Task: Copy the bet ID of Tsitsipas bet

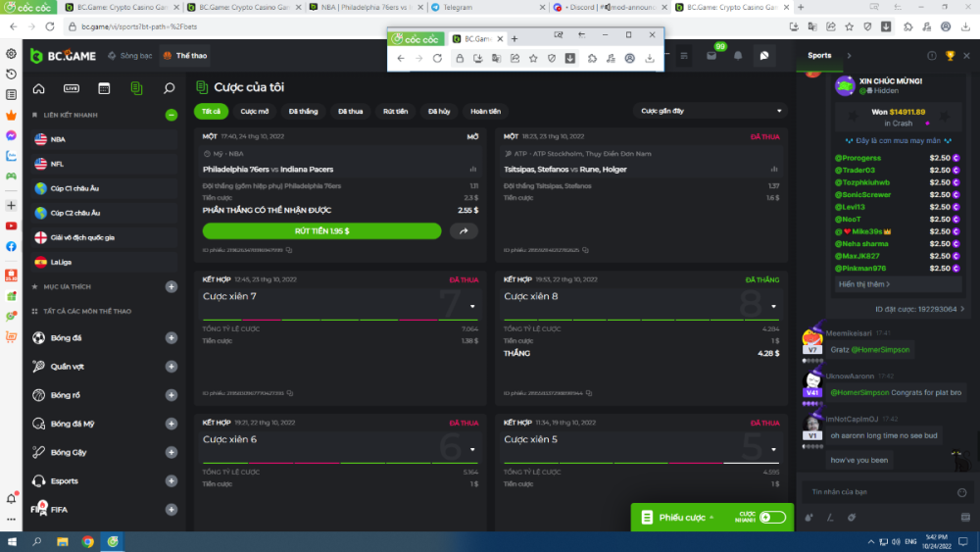Action: pos(585,250)
